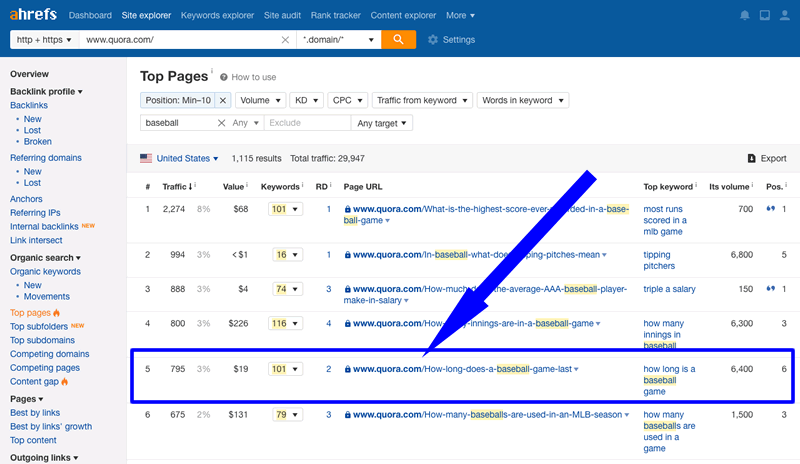The image size is (800, 464).
Task: Expand keywords 79 dropdown in row 6
Action: [x=288, y=414]
